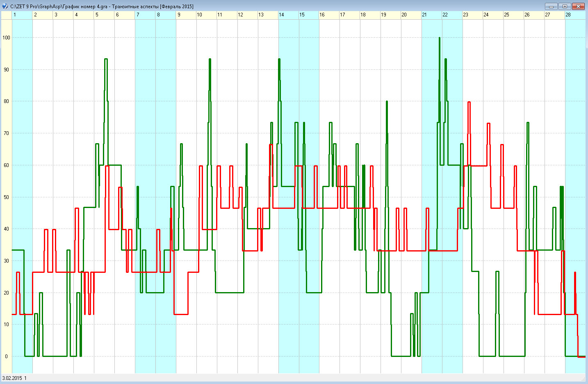Click the resize grip in bottom-right corner
Viewport: 588px width, 384px height.
[x=583, y=379]
